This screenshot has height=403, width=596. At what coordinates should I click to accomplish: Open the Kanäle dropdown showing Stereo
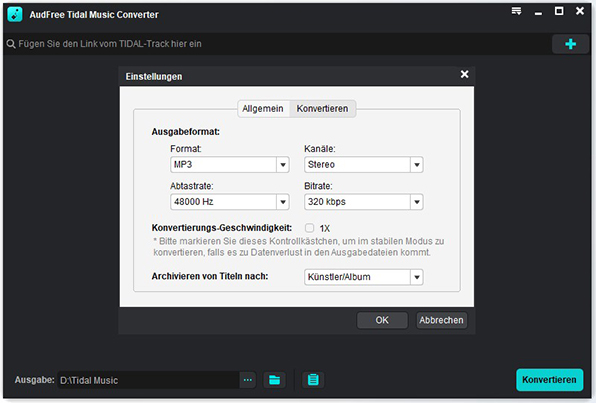pyautogui.click(x=363, y=165)
